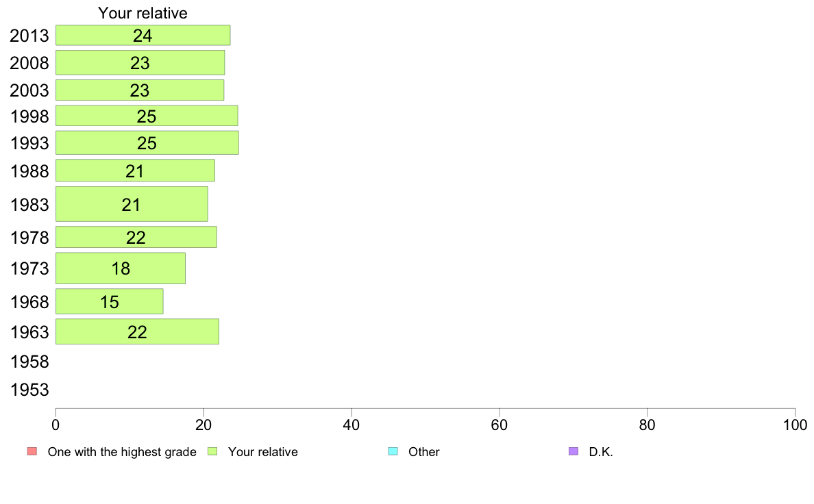
Task: Click the 1983 bar showing 21
Action: coord(132,204)
